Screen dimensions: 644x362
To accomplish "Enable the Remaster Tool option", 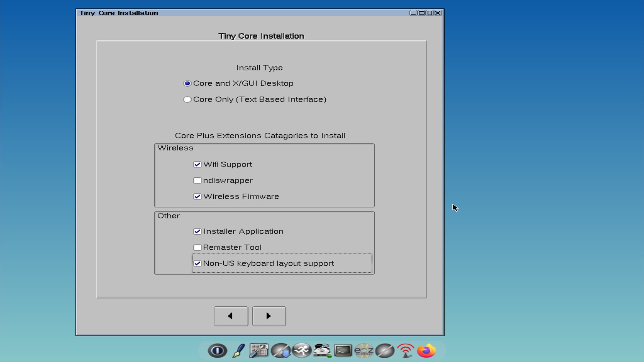I will (198, 247).
